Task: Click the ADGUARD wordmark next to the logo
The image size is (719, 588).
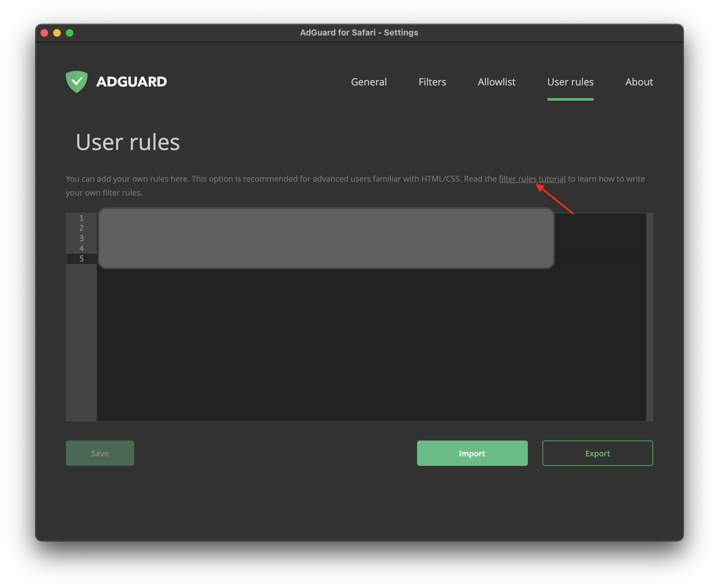Action: tap(131, 82)
